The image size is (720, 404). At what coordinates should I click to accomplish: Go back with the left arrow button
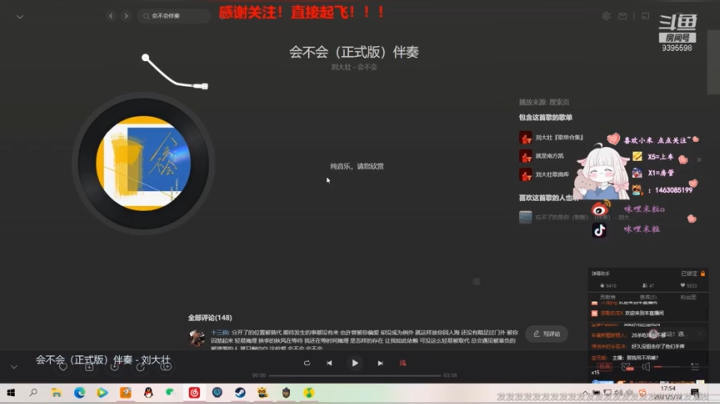(x=111, y=16)
